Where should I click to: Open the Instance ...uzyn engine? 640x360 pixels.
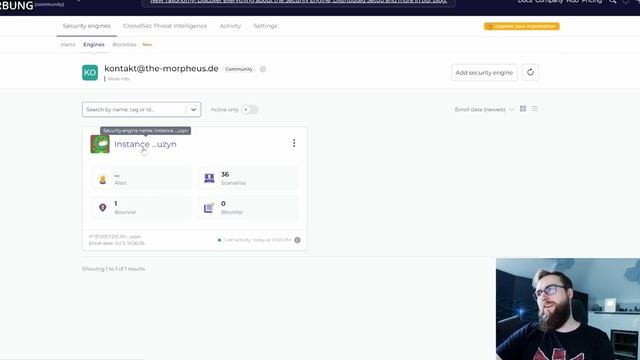coord(145,144)
